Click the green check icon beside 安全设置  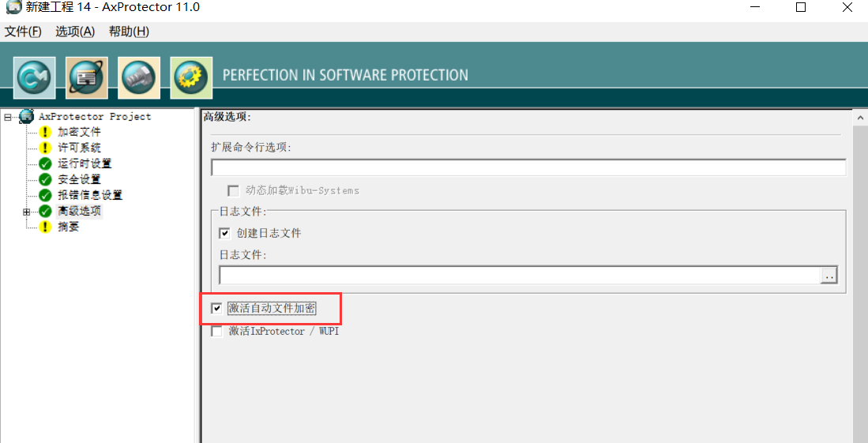point(45,179)
